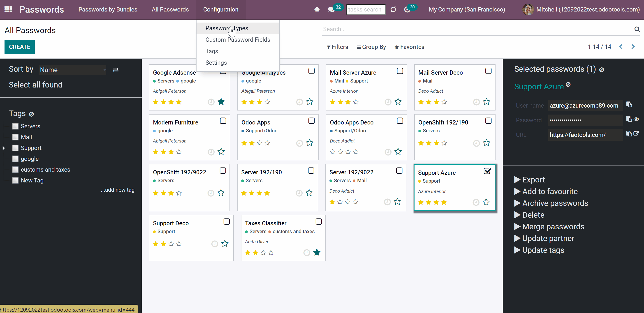Screen dimensions: 644x313
Task: Open the debug bug icon
Action: coord(317,9)
